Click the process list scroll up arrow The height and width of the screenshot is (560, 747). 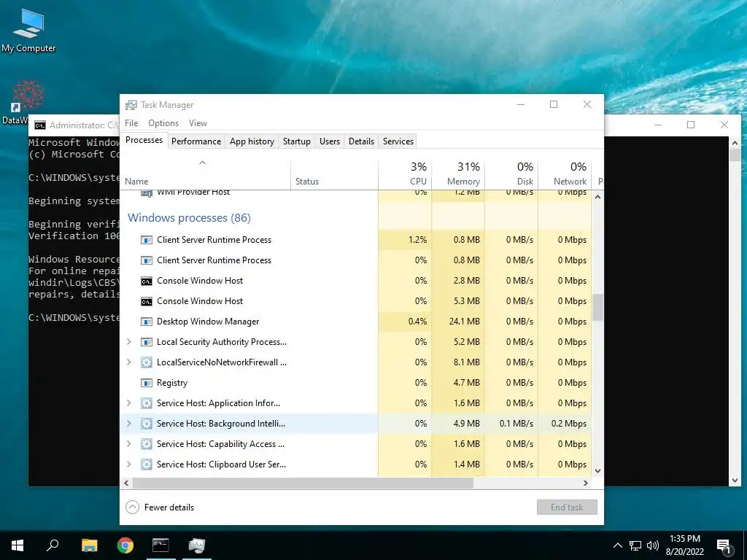[598, 197]
